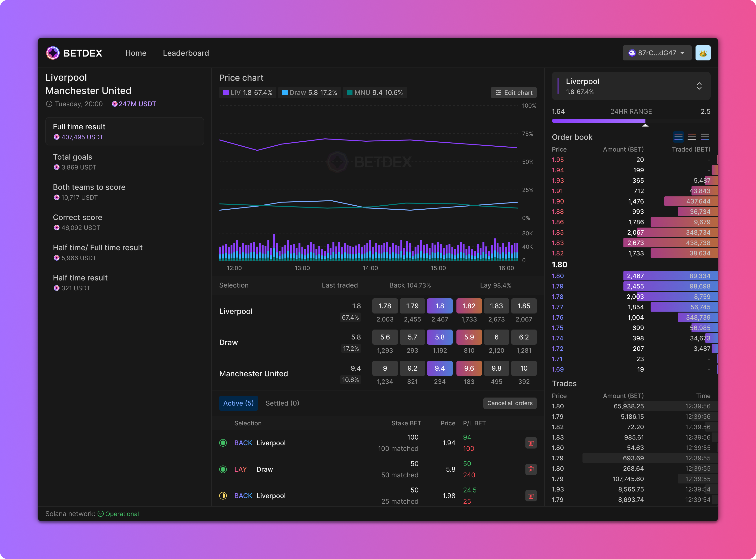Viewport: 756px width, 559px height.
Task: Click the Solana Operational check icon
Action: click(x=101, y=514)
